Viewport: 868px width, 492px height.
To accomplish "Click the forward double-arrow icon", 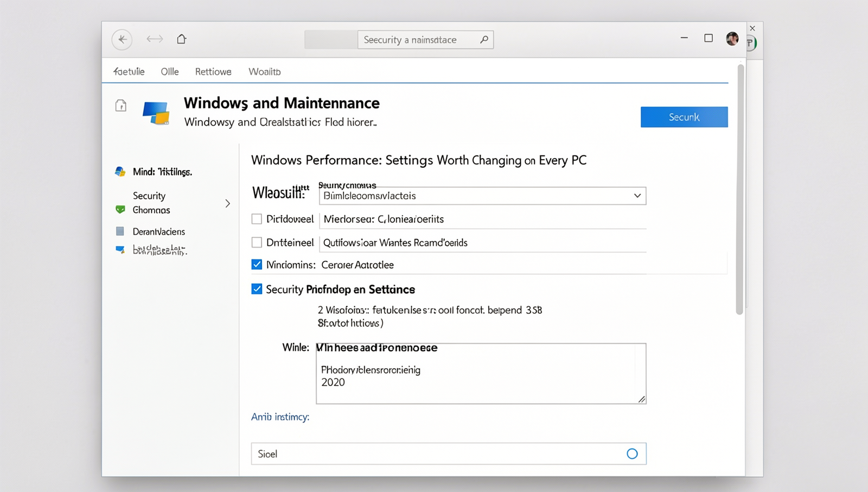I will pyautogui.click(x=155, y=39).
